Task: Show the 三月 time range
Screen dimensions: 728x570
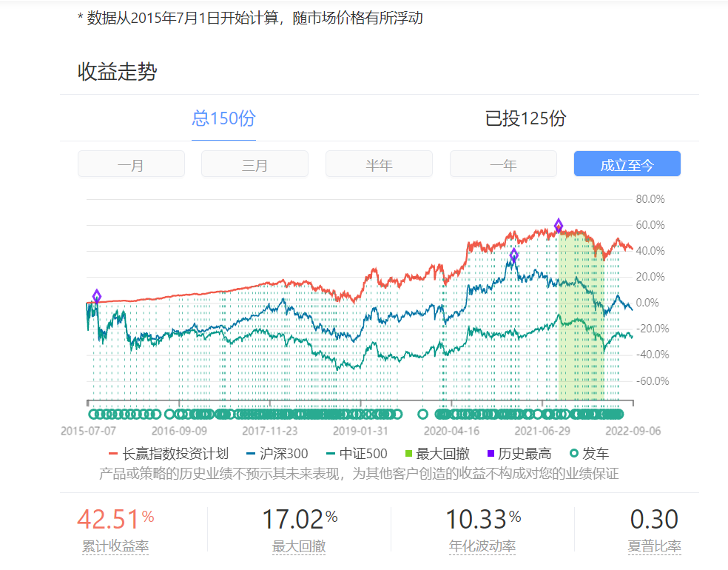Action: pyautogui.click(x=255, y=164)
